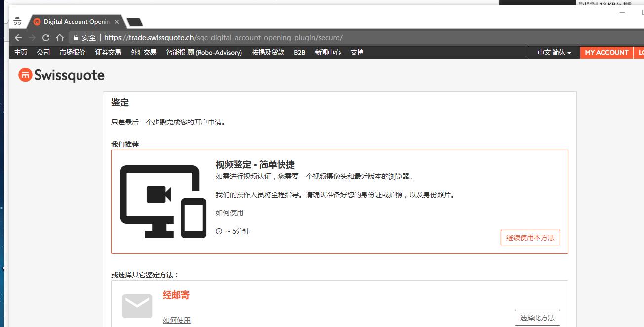The height and width of the screenshot is (327, 644).
Task: Click the browser home icon
Action: tap(60, 38)
